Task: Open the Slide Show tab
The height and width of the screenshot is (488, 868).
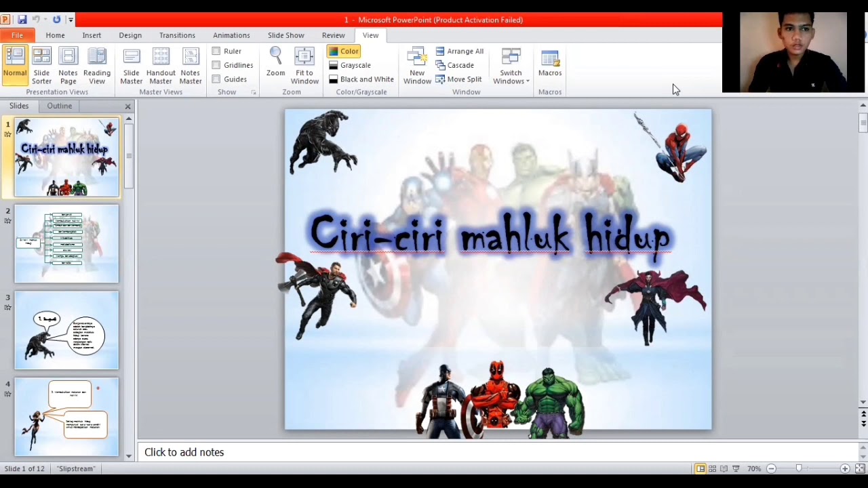Action: tap(285, 35)
